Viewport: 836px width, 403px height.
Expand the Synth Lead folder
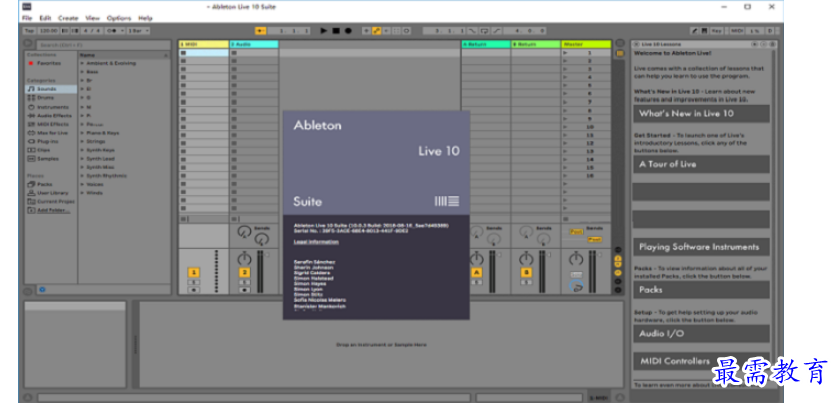pyautogui.click(x=82, y=158)
